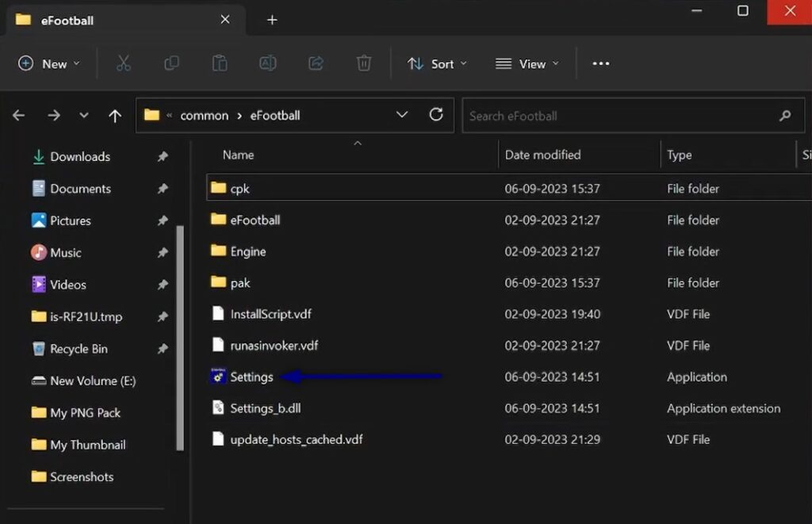The height and width of the screenshot is (524, 812).
Task: Click the Rename icon in toolbar
Action: click(x=268, y=63)
